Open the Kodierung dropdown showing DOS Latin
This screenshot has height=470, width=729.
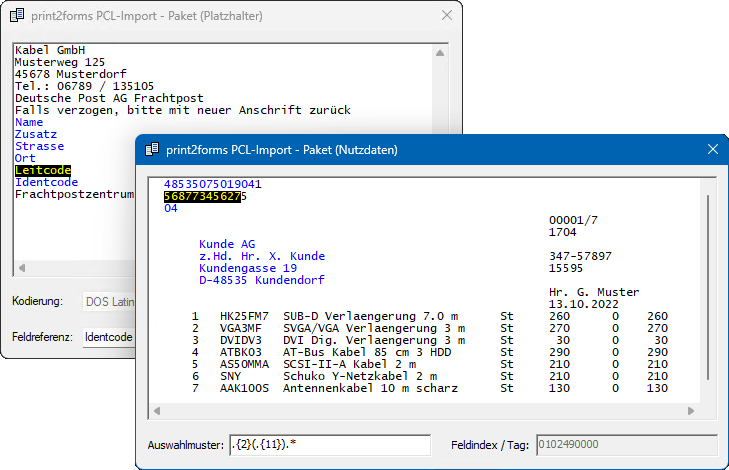(108, 301)
